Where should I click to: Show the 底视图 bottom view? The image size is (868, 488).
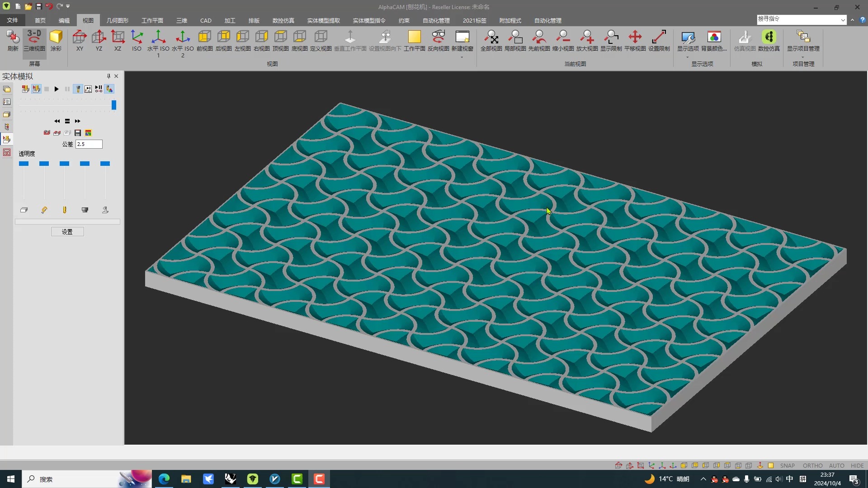(x=299, y=41)
